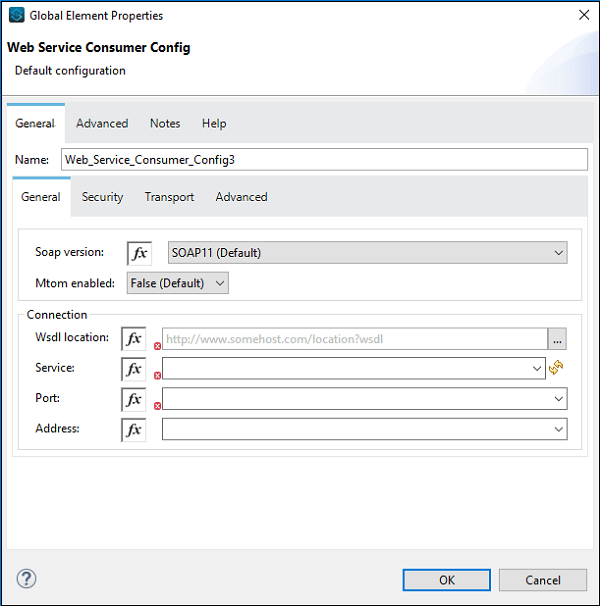Click the fx button for Service field
The height and width of the screenshot is (606, 600).
(x=133, y=369)
